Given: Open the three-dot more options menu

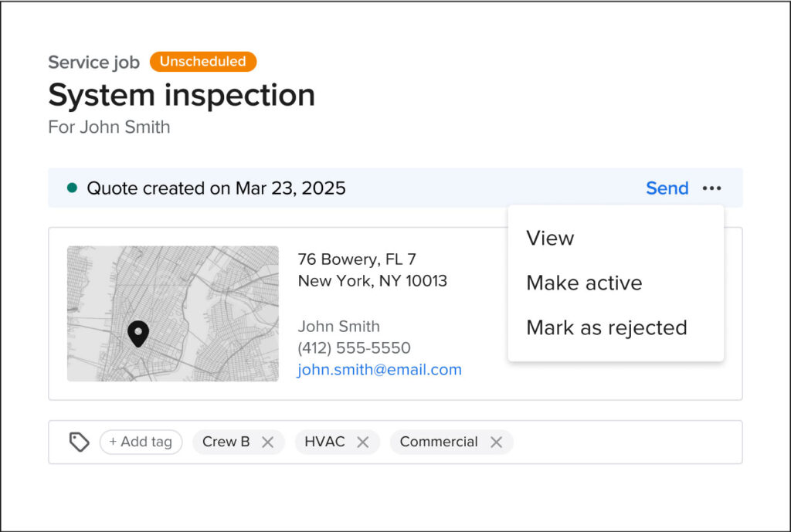Looking at the screenshot, I should (711, 188).
